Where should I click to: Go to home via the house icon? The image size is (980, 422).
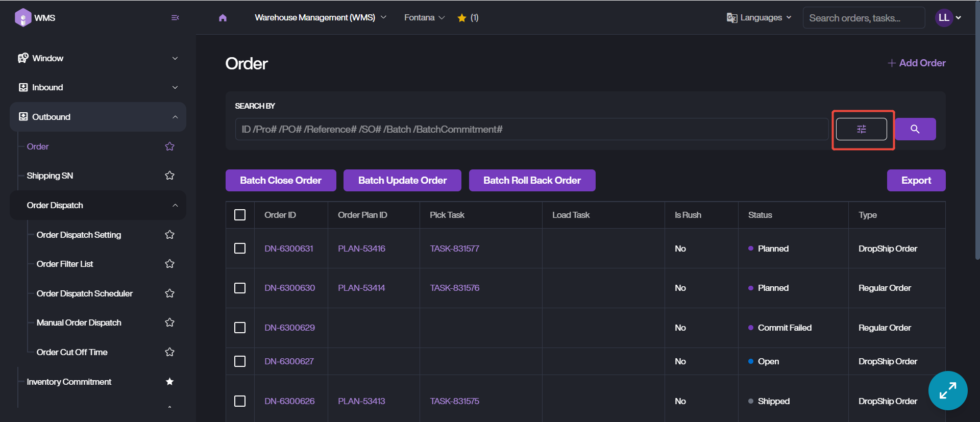[223, 18]
